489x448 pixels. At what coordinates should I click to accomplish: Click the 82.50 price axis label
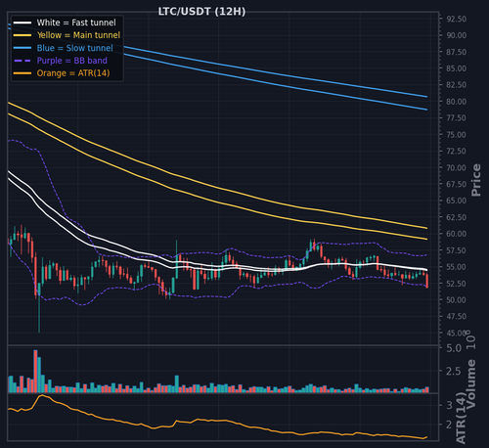coord(456,85)
